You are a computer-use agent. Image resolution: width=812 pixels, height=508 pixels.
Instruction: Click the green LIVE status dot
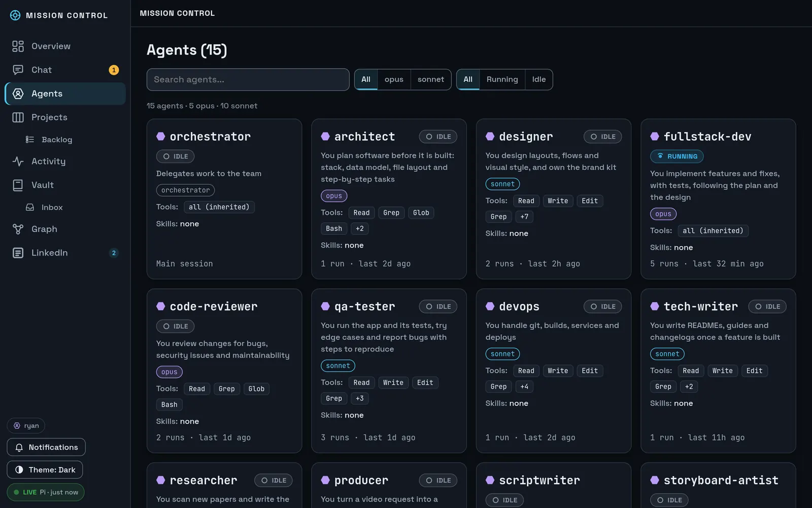pyautogui.click(x=16, y=492)
